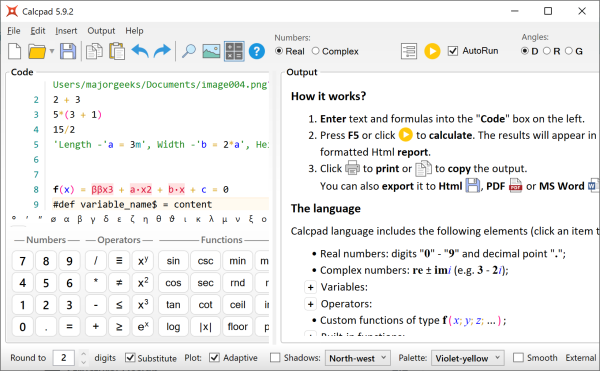Click the yellow Calculate play button
The height and width of the screenshot is (371, 600).
click(432, 51)
